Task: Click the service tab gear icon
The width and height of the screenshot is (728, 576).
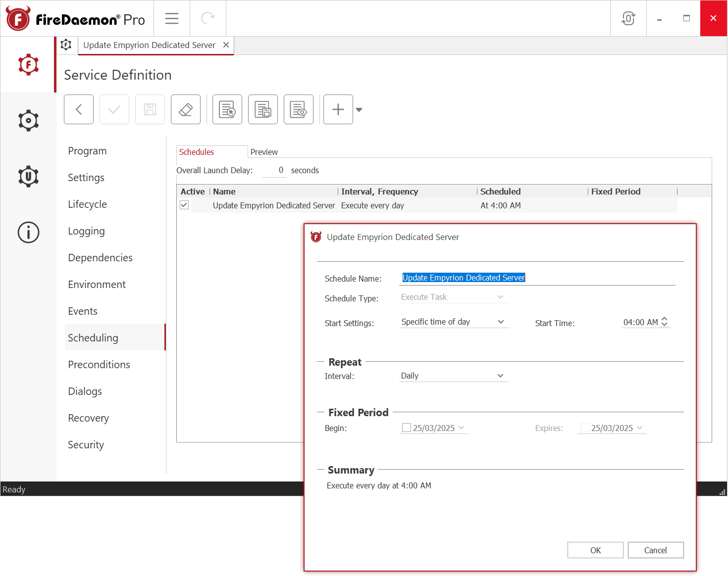Action: click(66, 45)
